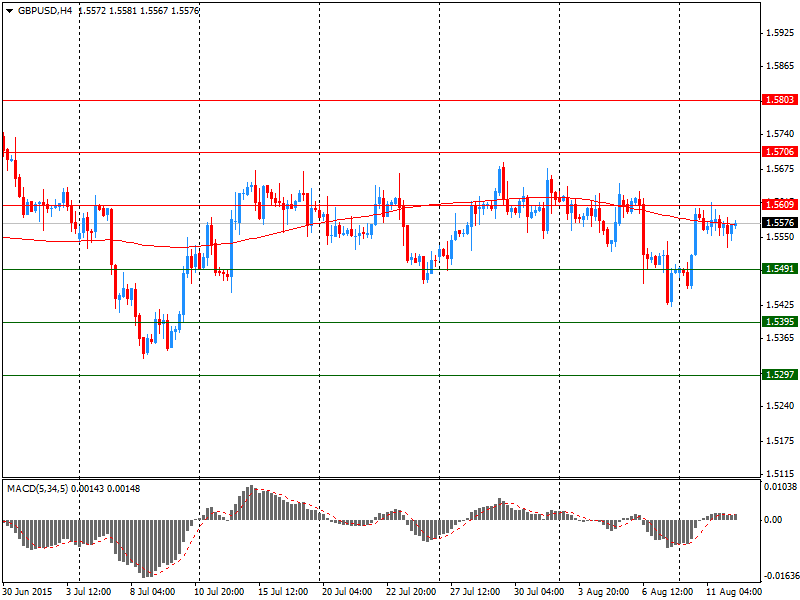Click the current price label 1.5576
The image size is (800, 600).
pyautogui.click(x=780, y=223)
